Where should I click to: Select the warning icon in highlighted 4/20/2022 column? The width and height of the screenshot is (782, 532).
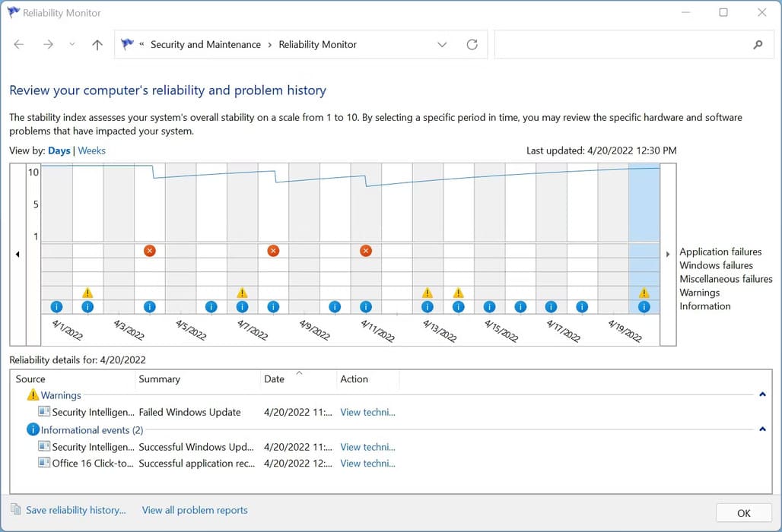[644, 293]
